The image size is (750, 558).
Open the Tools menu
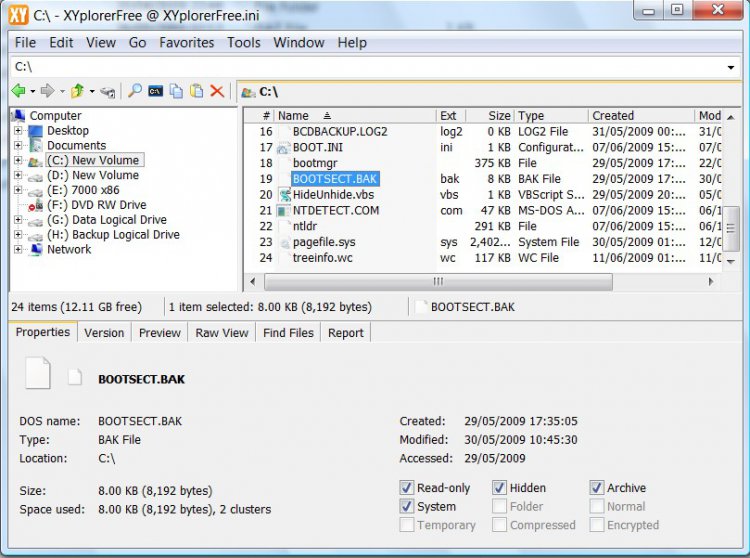pos(243,43)
